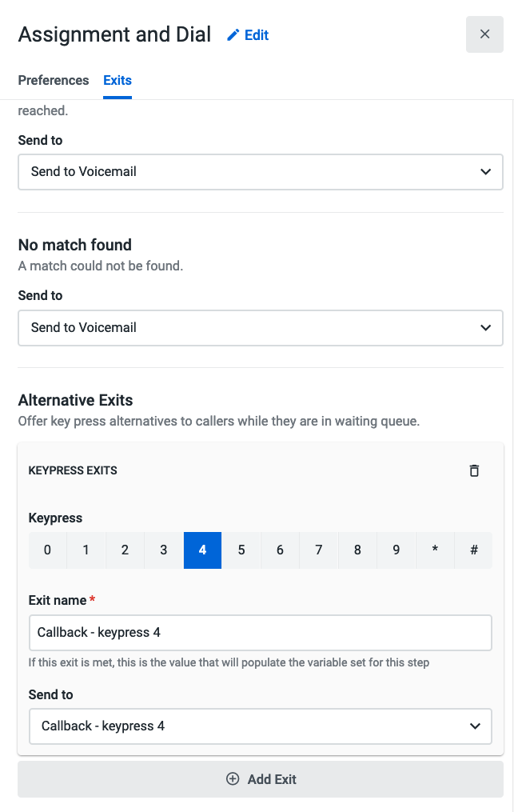The image size is (514, 812).
Task: Select the Exits tab
Action: point(118,80)
